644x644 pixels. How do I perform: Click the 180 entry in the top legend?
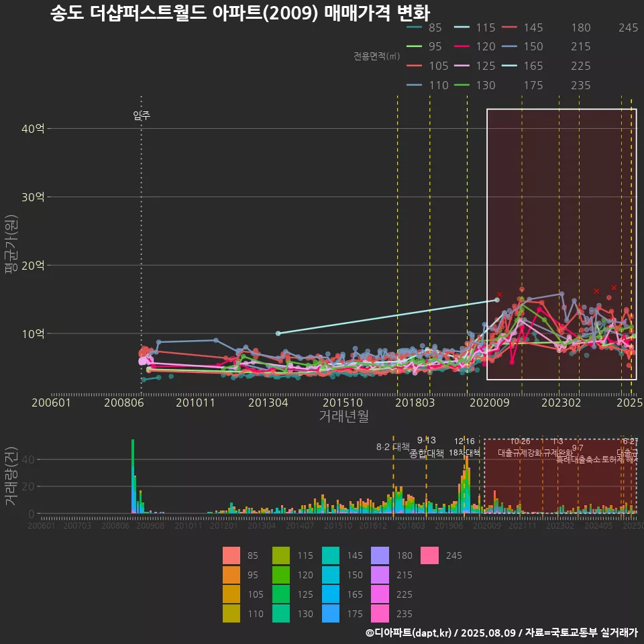tap(581, 28)
